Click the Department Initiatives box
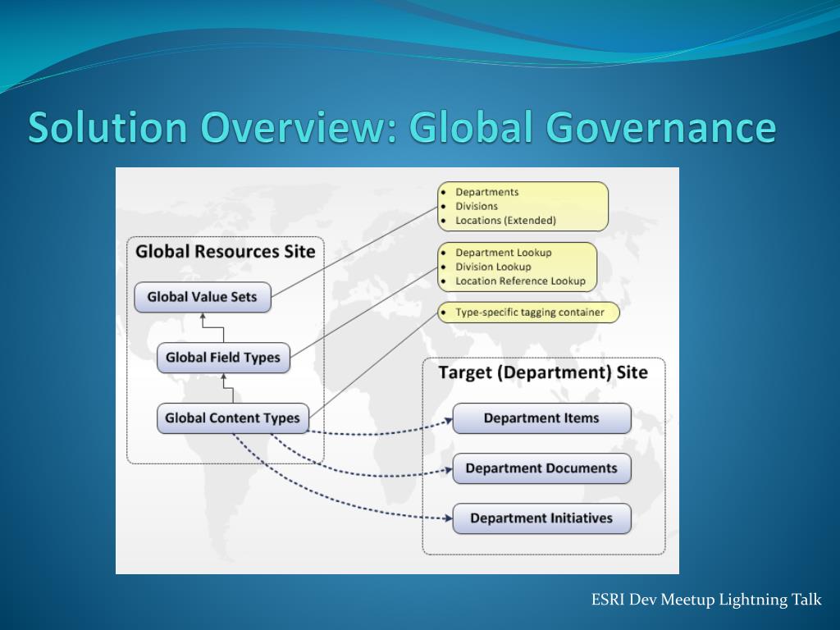 (541, 518)
